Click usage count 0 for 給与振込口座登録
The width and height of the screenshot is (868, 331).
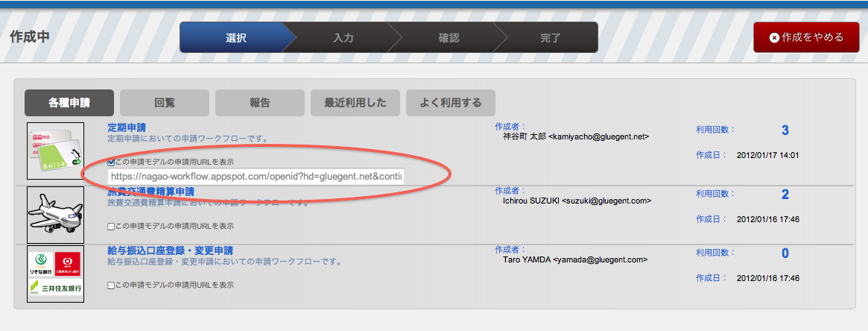(785, 253)
